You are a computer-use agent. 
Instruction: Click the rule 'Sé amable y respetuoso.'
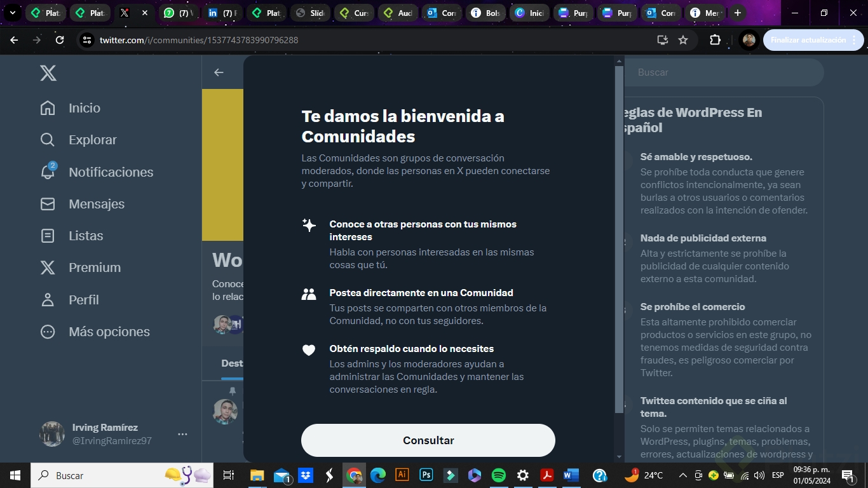pos(696,157)
